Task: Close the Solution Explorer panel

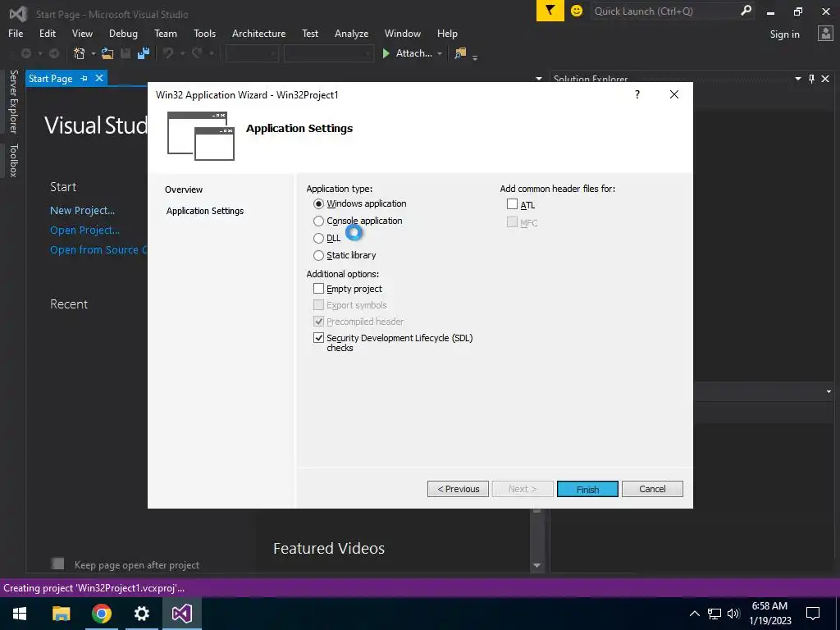Action: pyautogui.click(x=825, y=79)
